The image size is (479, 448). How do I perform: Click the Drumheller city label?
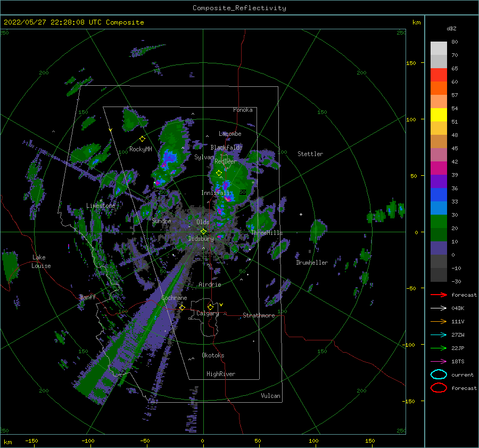[312, 263]
